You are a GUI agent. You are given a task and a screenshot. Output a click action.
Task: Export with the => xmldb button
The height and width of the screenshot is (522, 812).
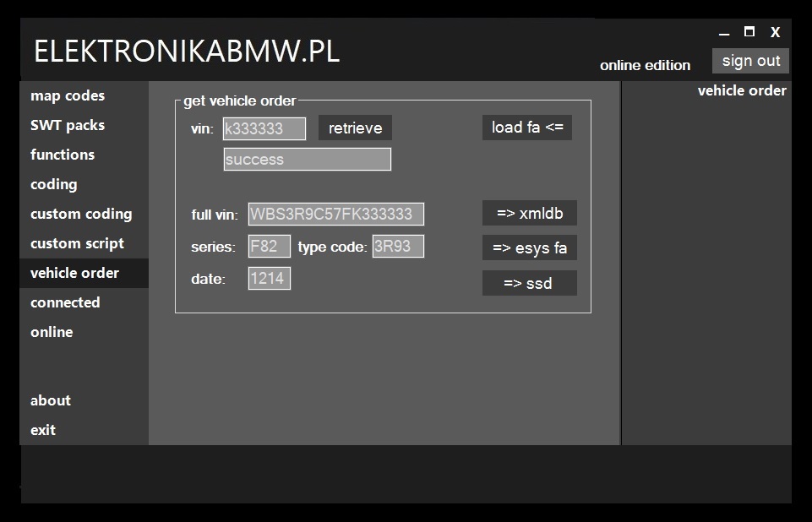click(530, 213)
